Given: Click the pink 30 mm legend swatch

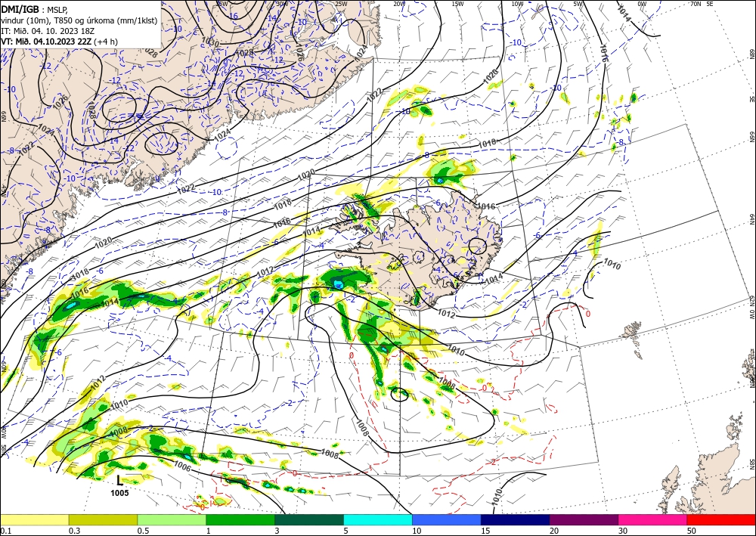Looking at the screenshot, I should tap(653, 519).
